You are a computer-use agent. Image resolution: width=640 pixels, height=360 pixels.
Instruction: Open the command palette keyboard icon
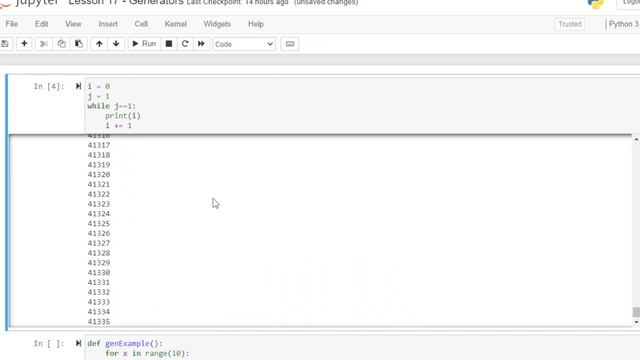pyautogui.click(x=290, y=44)
